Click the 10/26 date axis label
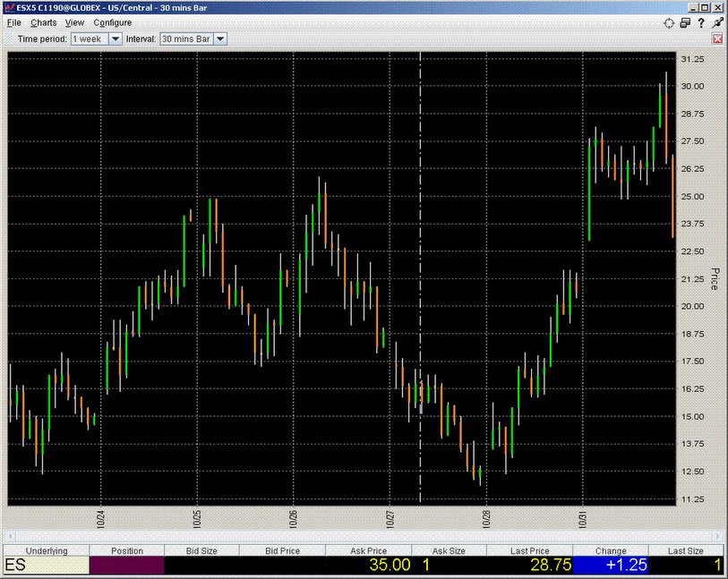 pos(293,519)
